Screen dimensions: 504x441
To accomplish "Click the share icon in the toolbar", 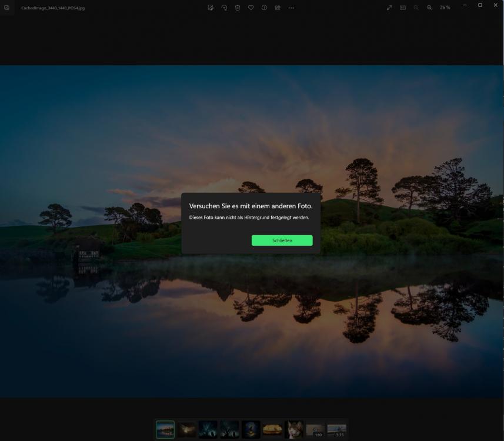I will pyautogui.click(x=278, y=8).
